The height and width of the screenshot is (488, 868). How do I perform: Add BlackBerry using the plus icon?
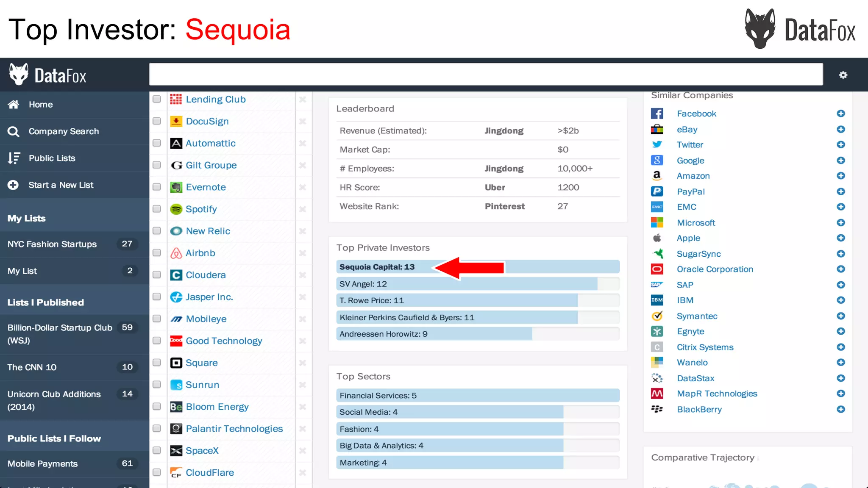841,409
